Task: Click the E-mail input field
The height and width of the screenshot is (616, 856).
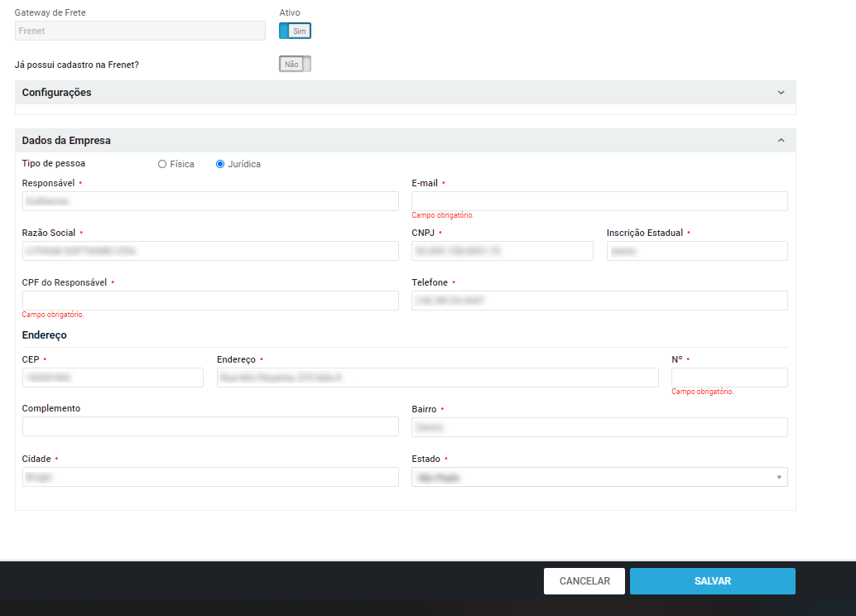Action: pos(599,201)
